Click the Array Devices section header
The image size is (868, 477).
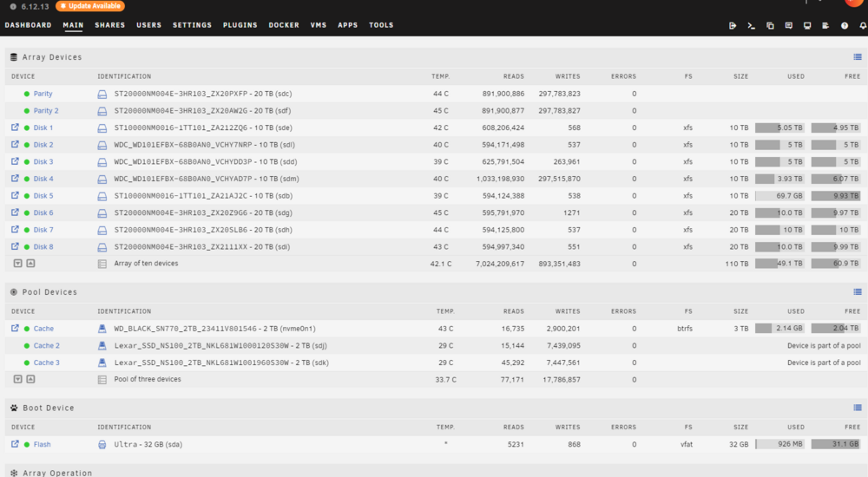tap(52, 57)
